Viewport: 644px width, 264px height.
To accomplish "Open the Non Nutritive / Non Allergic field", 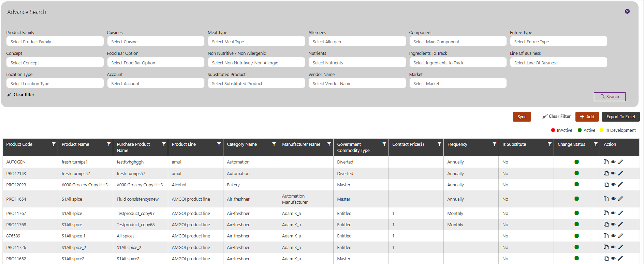I will pyautogui.click(x=256, y=63).
